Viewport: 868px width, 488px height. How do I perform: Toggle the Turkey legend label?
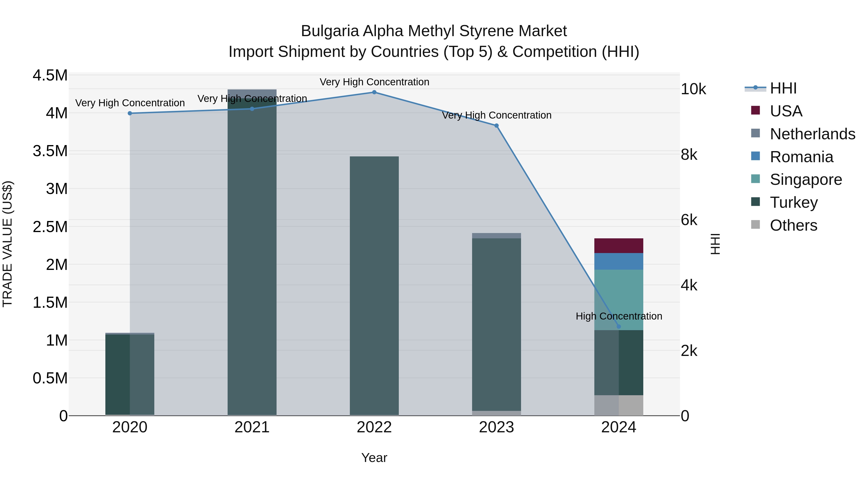tap(794, 202)
